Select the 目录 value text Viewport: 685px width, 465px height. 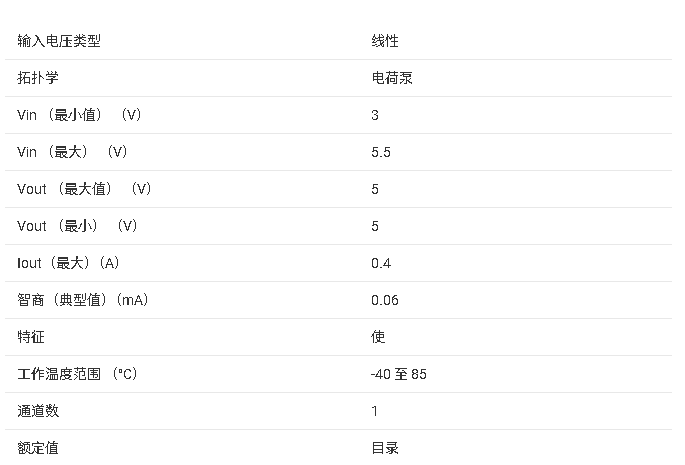(x=385, y=448)
